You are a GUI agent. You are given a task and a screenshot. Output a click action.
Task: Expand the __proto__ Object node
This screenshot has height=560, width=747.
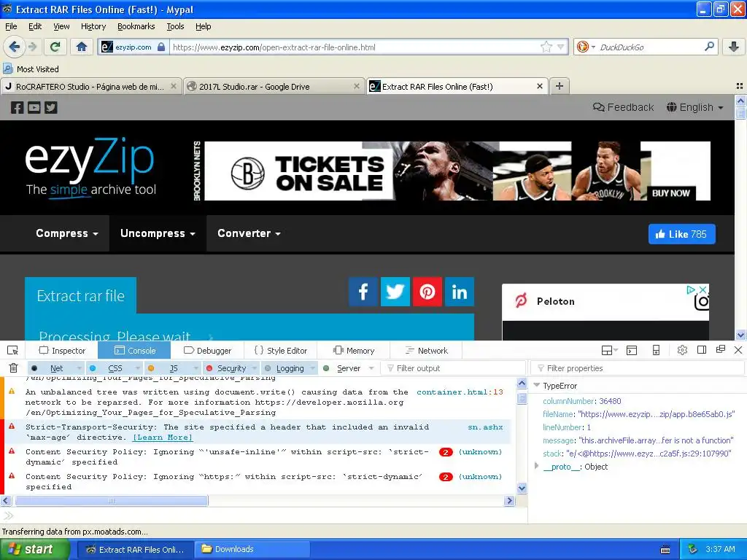tap(536, 466)
